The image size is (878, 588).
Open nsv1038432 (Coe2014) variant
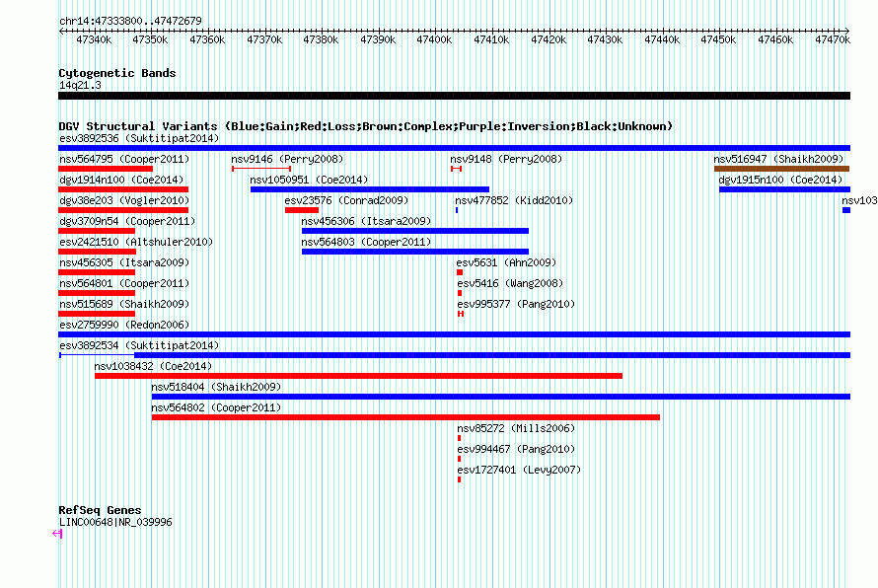(153, 366)
